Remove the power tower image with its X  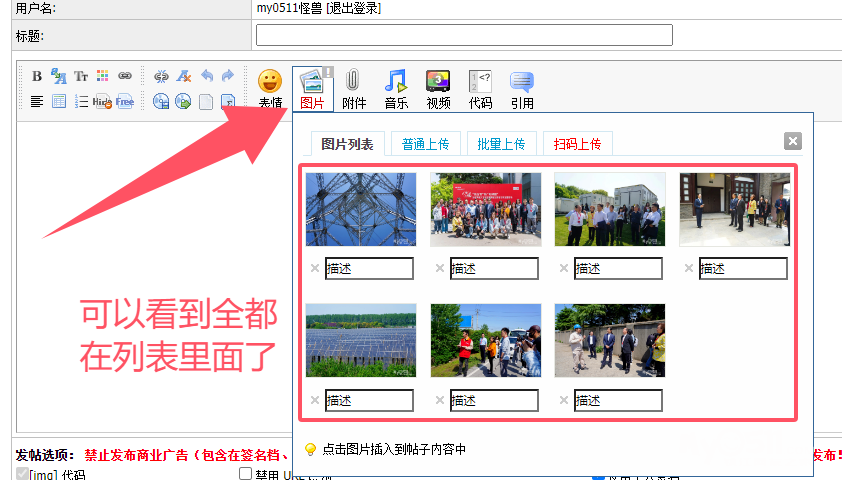click(315, 268)
